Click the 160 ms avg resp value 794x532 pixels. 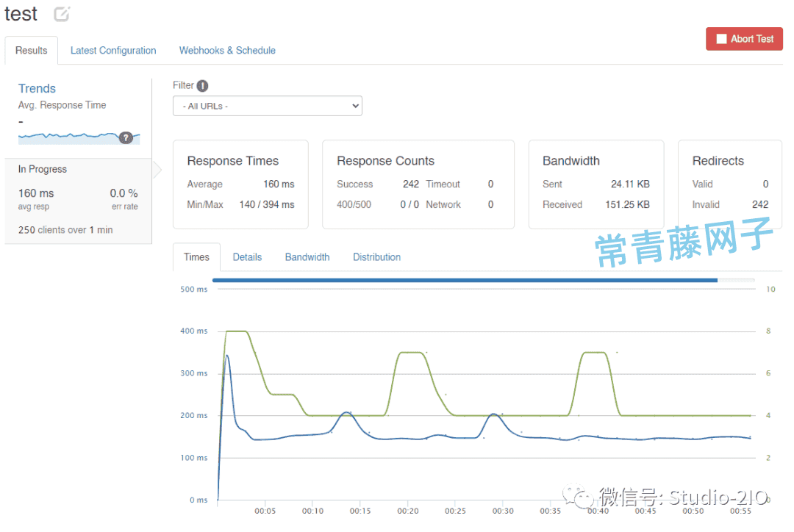(36, 193)
